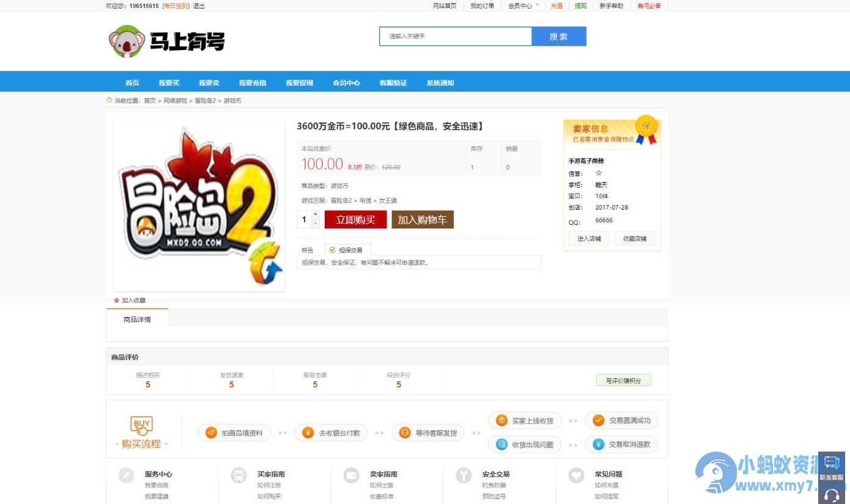Click the blue 搜索 search button
Screen dimensions: 850x504
click(x=559, y=36)
